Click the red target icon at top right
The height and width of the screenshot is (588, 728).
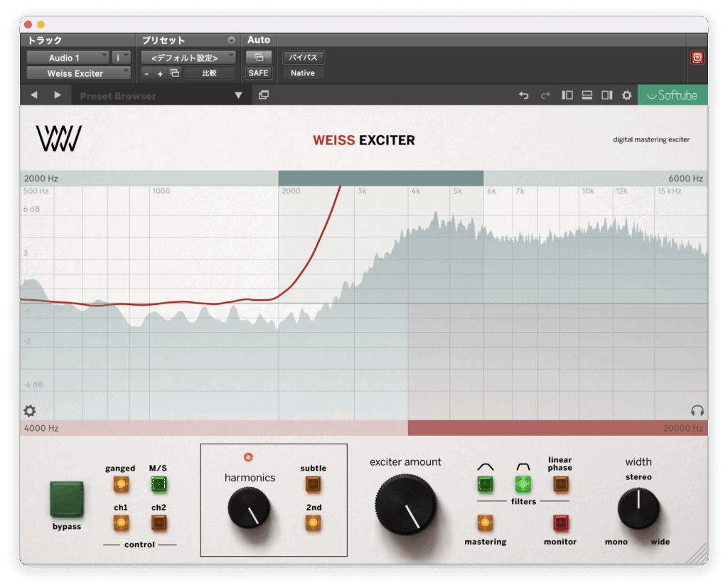point(697,58)
